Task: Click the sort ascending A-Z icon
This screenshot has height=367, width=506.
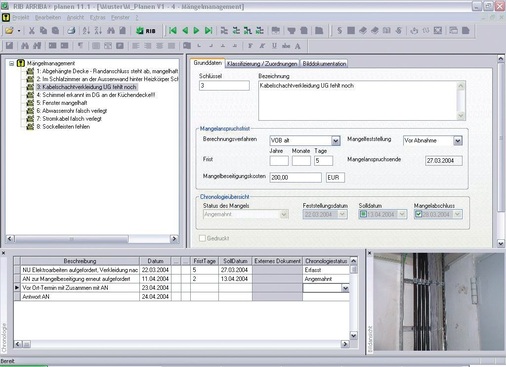Action: pos(86,31)
